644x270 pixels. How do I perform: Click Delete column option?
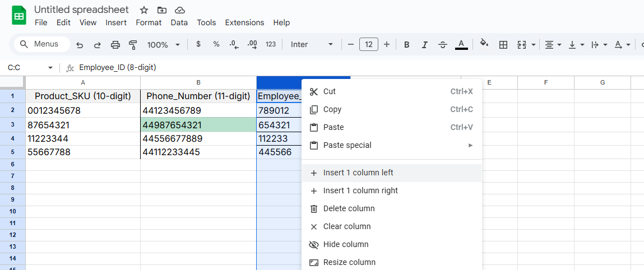coord(349,208)
